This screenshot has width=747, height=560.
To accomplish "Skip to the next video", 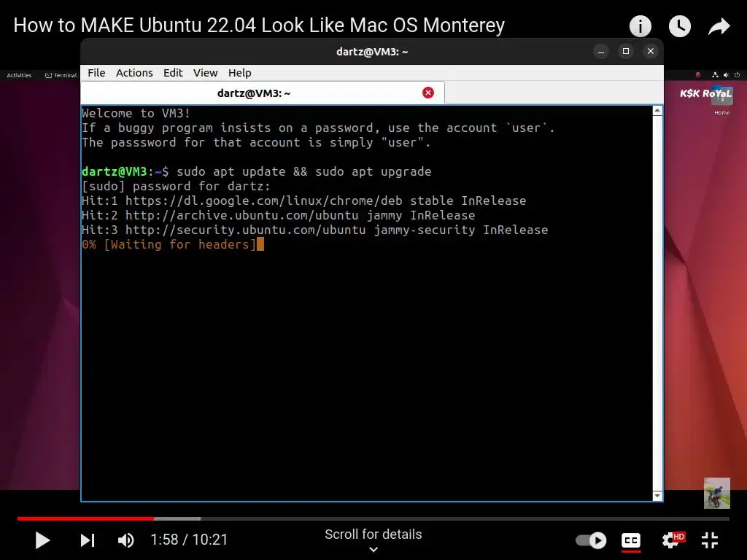I will click(88, 540).
